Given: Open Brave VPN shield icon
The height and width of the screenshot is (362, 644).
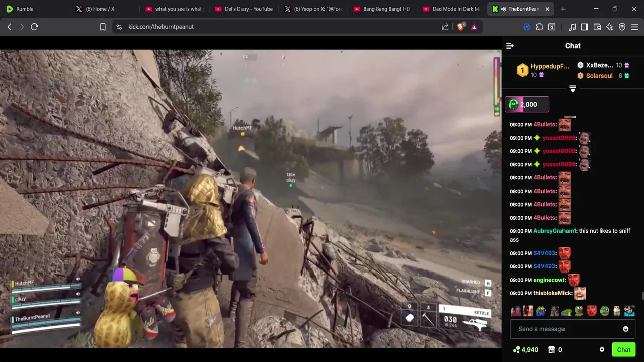Looking at the screenshot, I should coord(622,27).
